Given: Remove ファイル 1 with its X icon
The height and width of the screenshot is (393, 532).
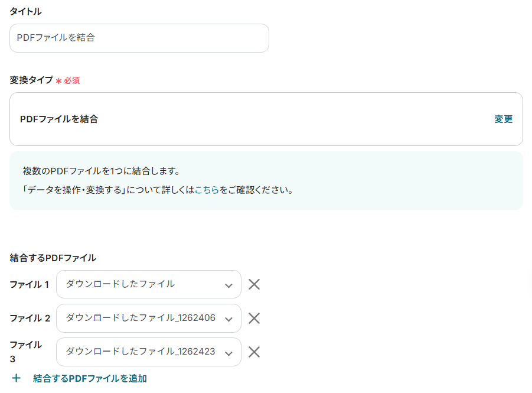Looking at the screenshot, I should (254, 284).
